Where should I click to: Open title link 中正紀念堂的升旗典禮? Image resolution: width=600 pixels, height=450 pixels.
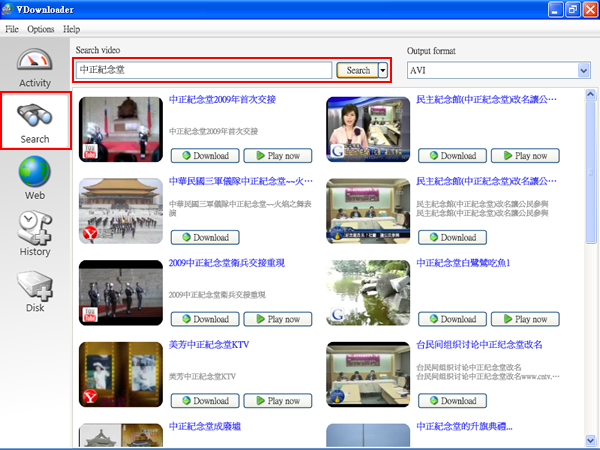click(464, 426)
